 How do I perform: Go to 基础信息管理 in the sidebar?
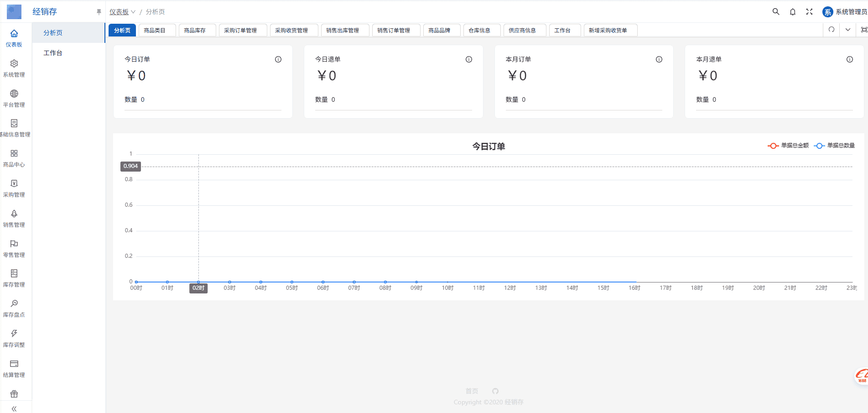pyautogui.click(x=14, y=128)
